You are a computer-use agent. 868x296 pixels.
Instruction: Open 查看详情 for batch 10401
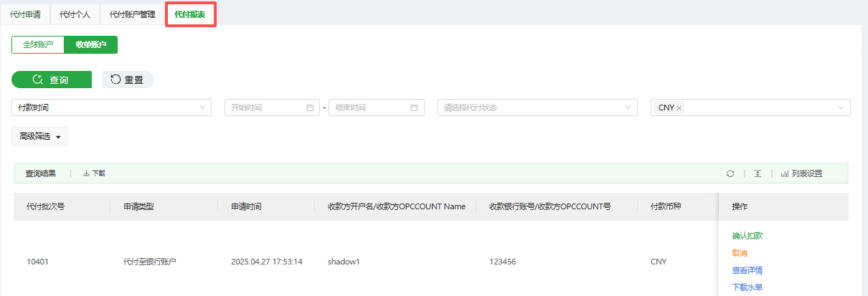click(747, 270)
